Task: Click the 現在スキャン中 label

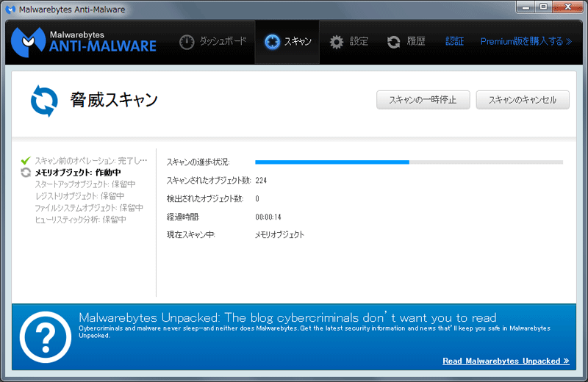Action: coord(190,234)
